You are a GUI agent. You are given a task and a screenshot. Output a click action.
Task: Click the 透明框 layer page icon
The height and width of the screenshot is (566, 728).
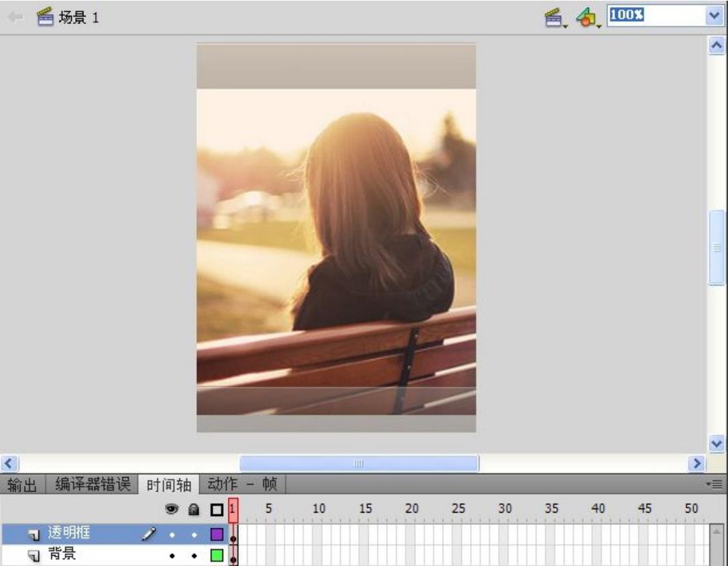[34, 535]
